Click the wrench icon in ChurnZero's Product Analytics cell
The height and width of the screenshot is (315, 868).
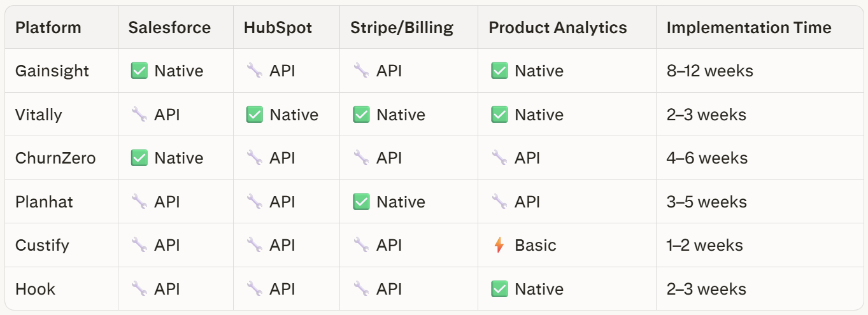[499, 158]
